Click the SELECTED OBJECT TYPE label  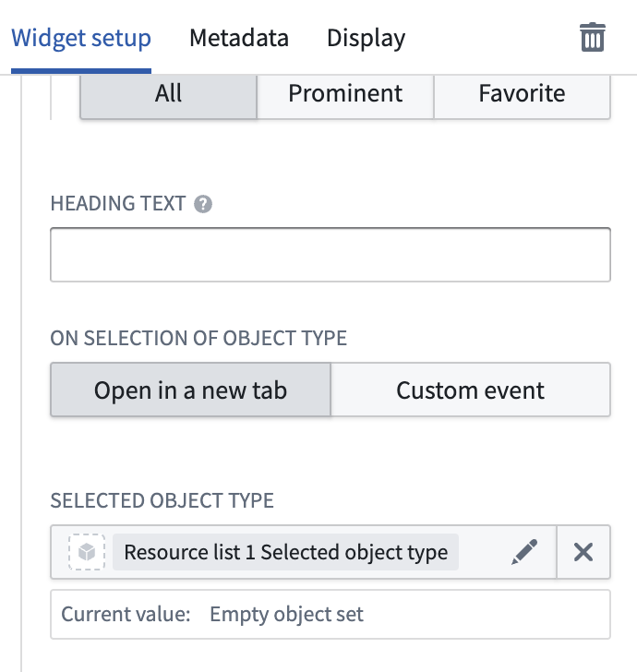click(162, 500)
